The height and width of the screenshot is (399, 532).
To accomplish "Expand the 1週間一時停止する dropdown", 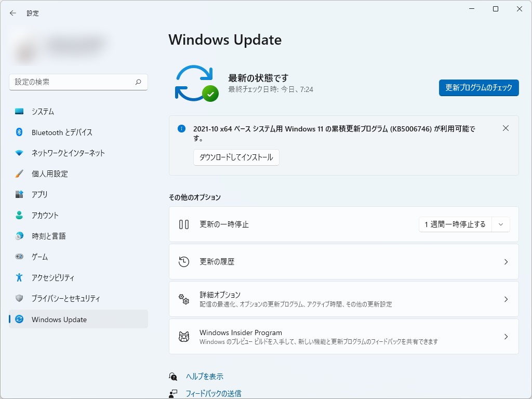I will tap(500, 224).
